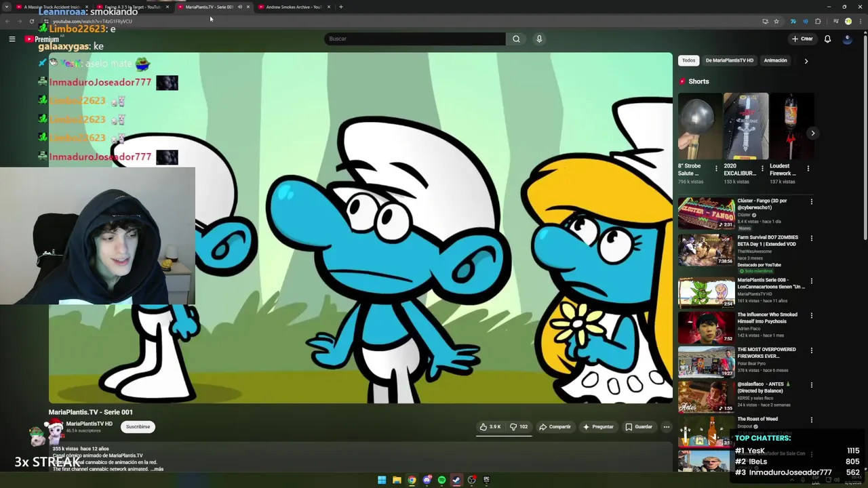Mute the MariaPlantis.TV tab audio icon
Image resolution: width=868 pixels, height=488 pixels.
239,7
